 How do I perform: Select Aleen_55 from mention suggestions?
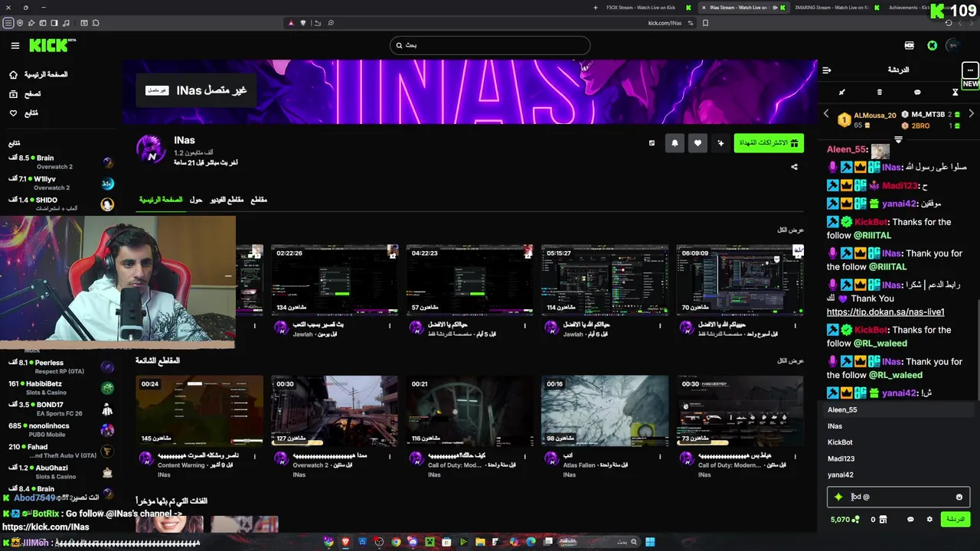(x=898, y=409)
